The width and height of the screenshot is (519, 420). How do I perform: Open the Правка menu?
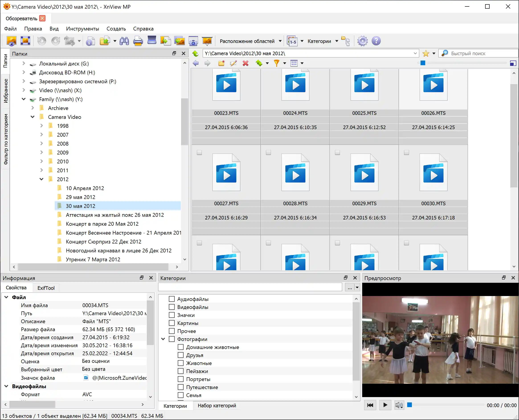[x=33, y=28]
